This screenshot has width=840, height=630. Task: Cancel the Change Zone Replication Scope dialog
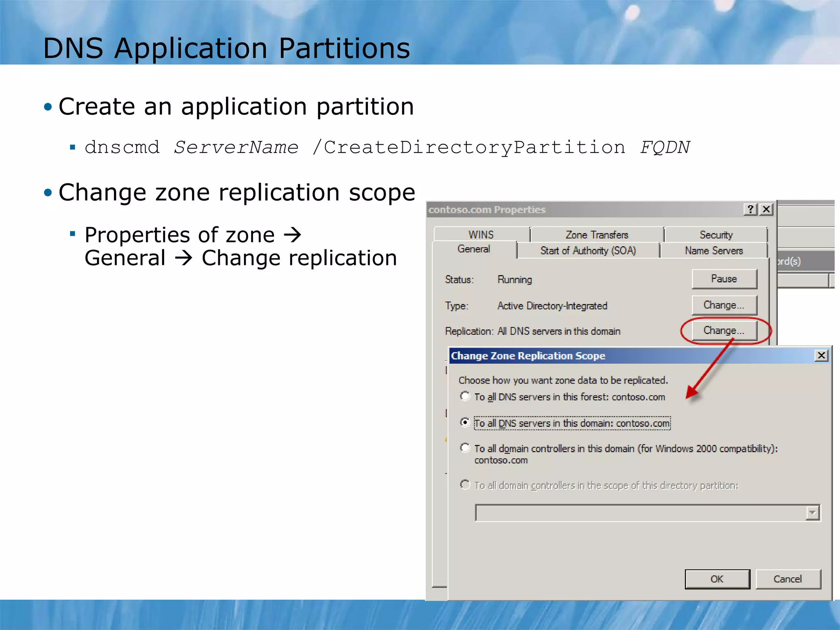[788, 579]
